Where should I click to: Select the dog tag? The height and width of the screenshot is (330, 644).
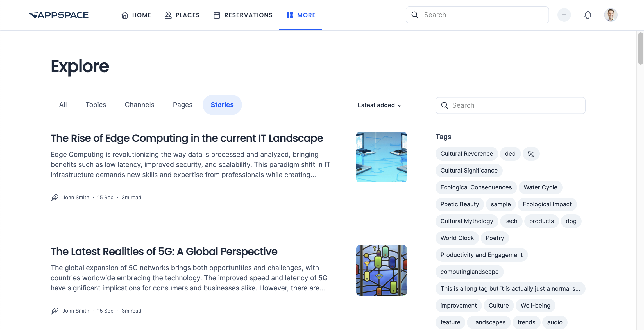pos(571,221)
